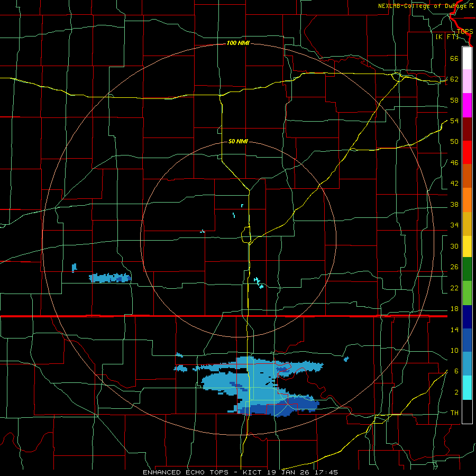Click the light pink 62 kft swatch
The image size is (476, 476).
467,81
